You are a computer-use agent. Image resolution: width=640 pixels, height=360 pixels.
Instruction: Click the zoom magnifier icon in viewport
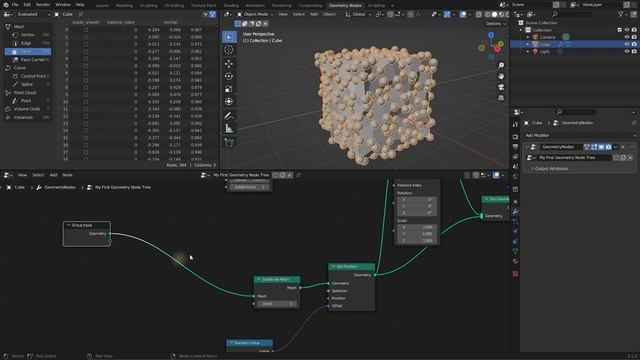(x=501, y=65)
